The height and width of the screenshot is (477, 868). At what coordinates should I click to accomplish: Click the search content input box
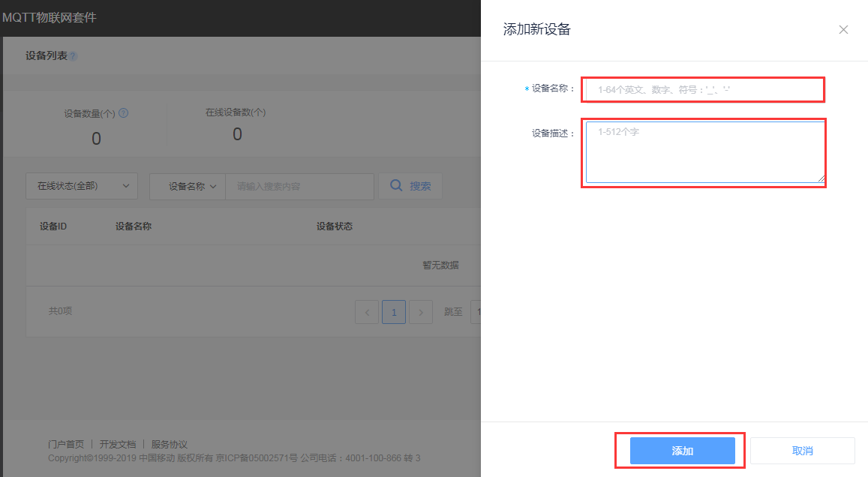click(x=299, y=187)
